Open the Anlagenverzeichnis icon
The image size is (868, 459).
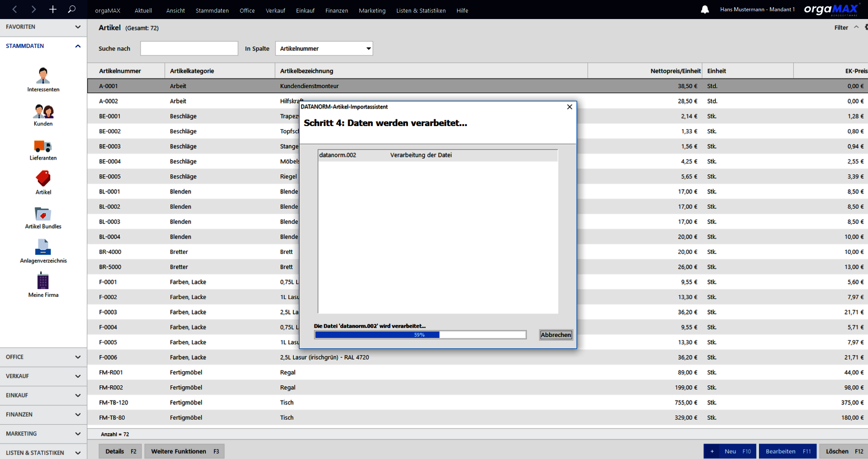pos(43,247)
